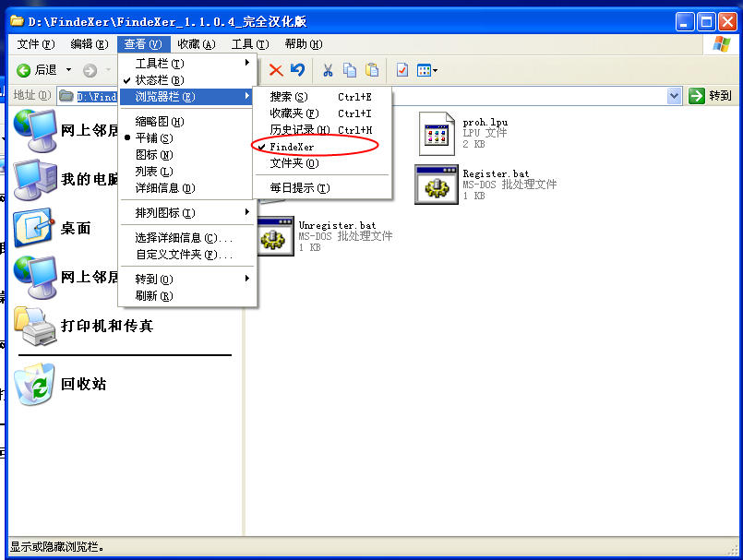Select the List (列表) view option
The height and width of the screenshot is (560, 743).
[187, 172]
